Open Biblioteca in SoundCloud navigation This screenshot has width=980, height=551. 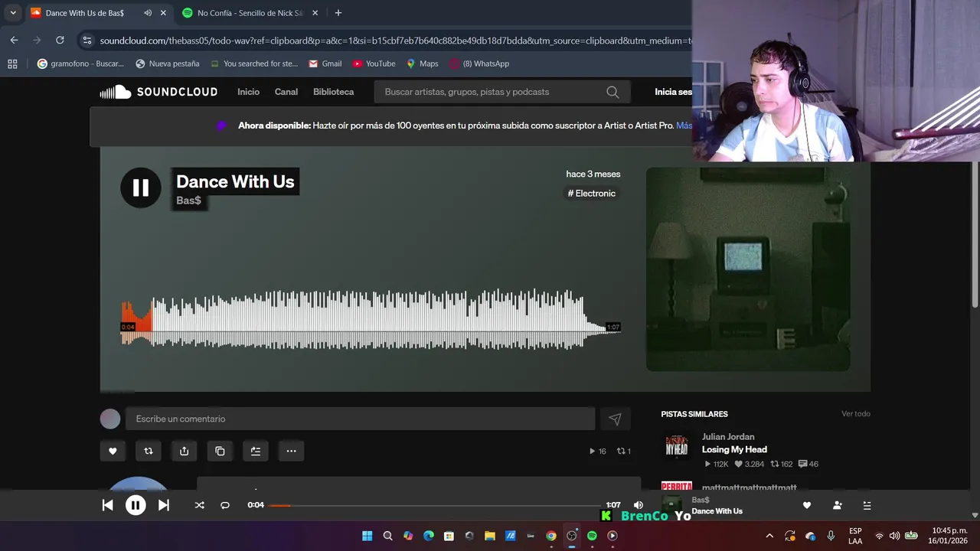click(333, 92)
